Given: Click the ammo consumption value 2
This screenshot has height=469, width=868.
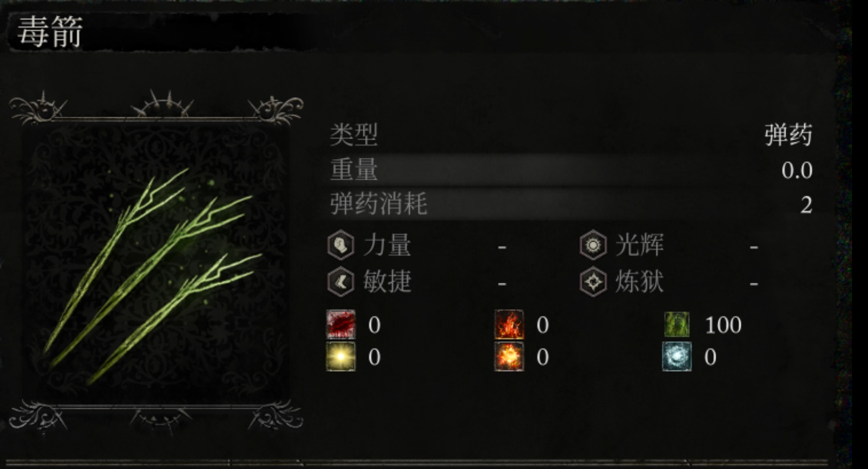Looking at the screenshot, I should coord(806,205).
